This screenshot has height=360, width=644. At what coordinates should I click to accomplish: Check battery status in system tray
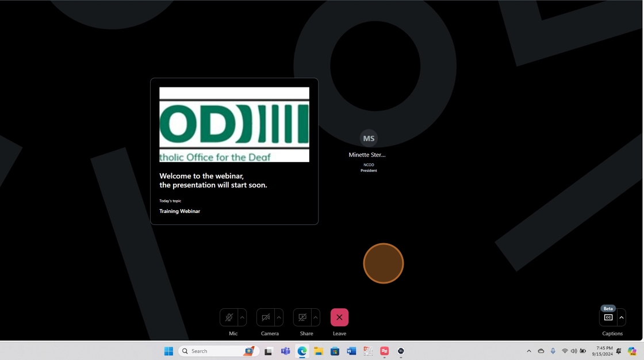pos(583,351)
